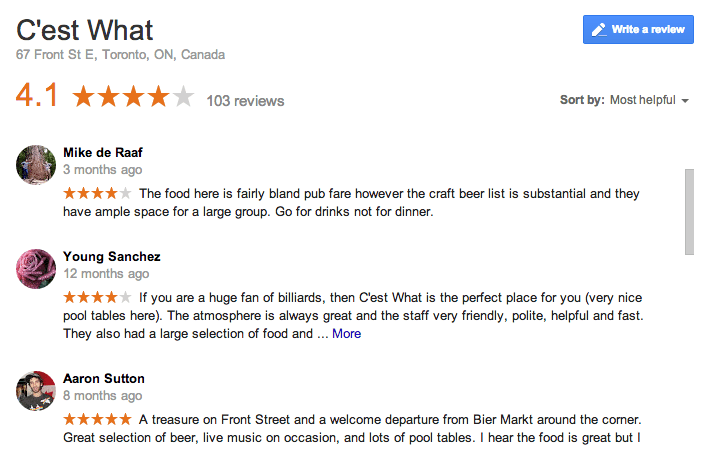Click Mike de Raaf's four-star rating
The height and width of the screenshot is (476, 719).
pyautogui.click(x=97, y=193)
